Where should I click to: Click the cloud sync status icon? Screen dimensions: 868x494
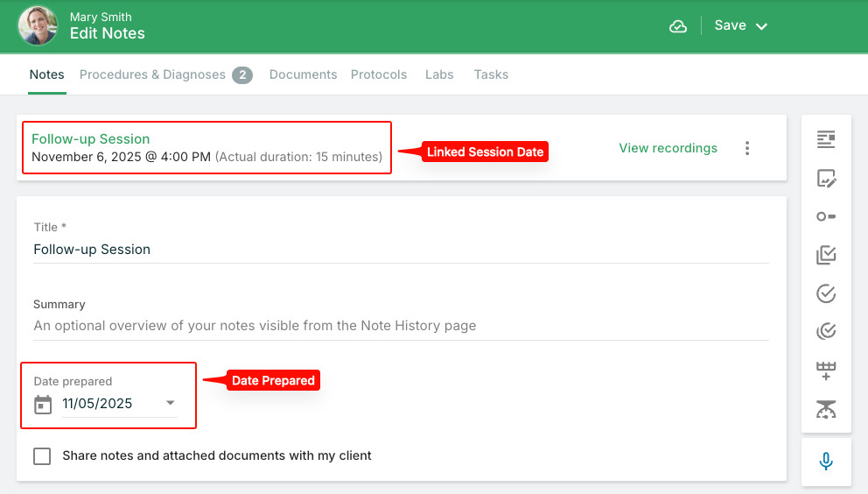point(678,26)
